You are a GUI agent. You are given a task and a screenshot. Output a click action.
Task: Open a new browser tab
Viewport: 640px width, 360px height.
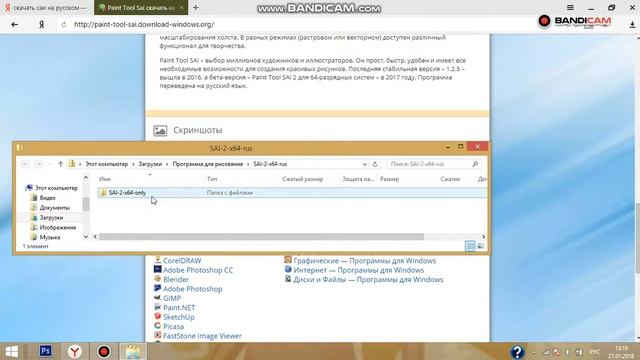pyautogui.click(x=196, y=7)
